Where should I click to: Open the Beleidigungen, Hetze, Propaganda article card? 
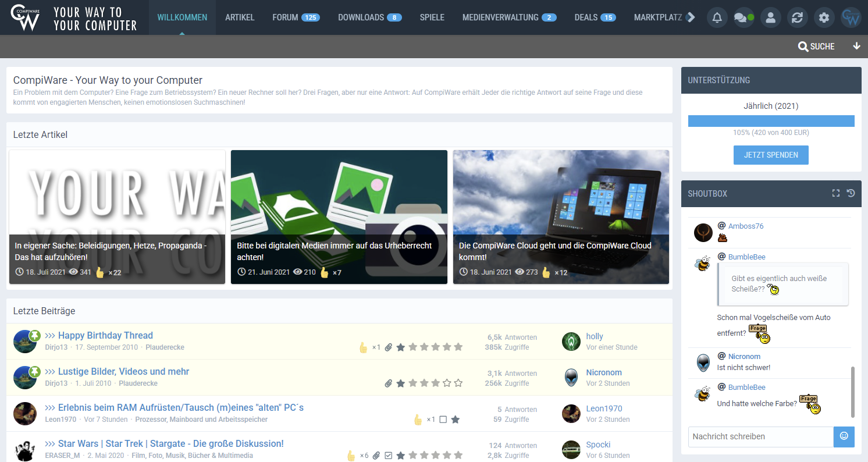(117, 217)
